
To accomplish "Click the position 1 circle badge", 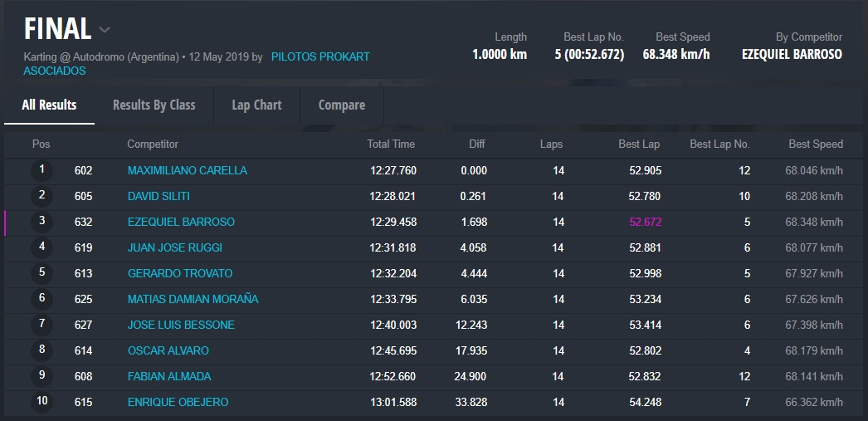I will click(41, 170).
